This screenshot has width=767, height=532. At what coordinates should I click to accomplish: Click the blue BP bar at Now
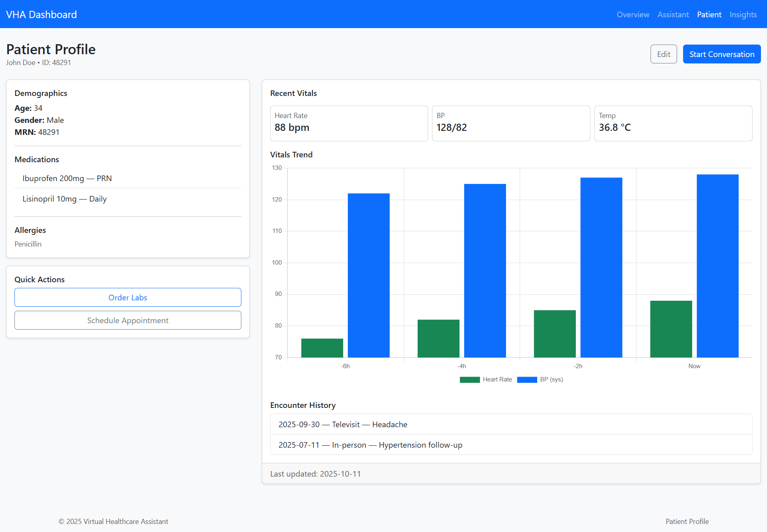tap(717, 266)
